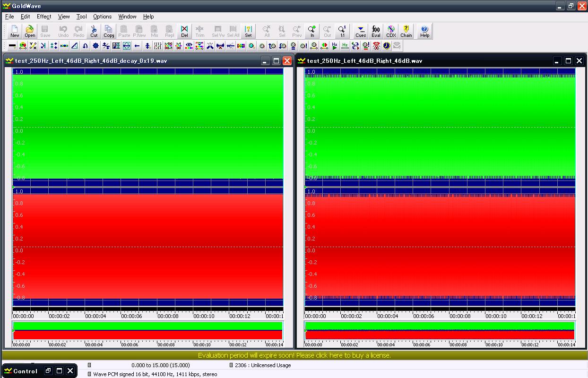The height and width of the screenshot is (378, 588).
Task: Click the grayed Paste toolbar button
Action: [124, 31]
